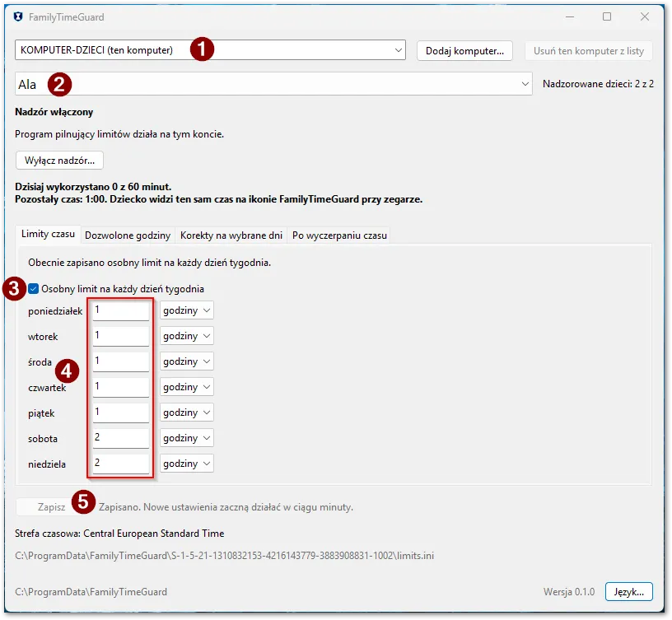
Task: Open the unit dropdown for piątek
Action: 186,413
